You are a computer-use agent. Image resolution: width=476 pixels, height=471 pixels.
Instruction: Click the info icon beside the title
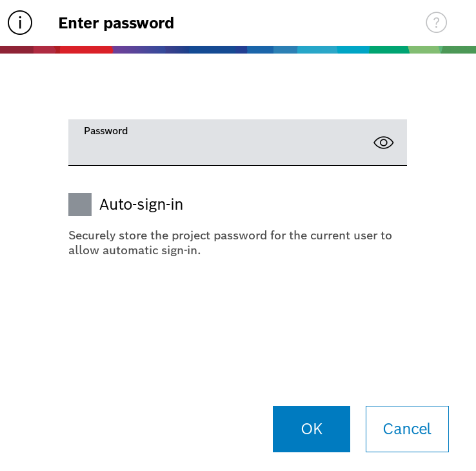click(20, 23)
